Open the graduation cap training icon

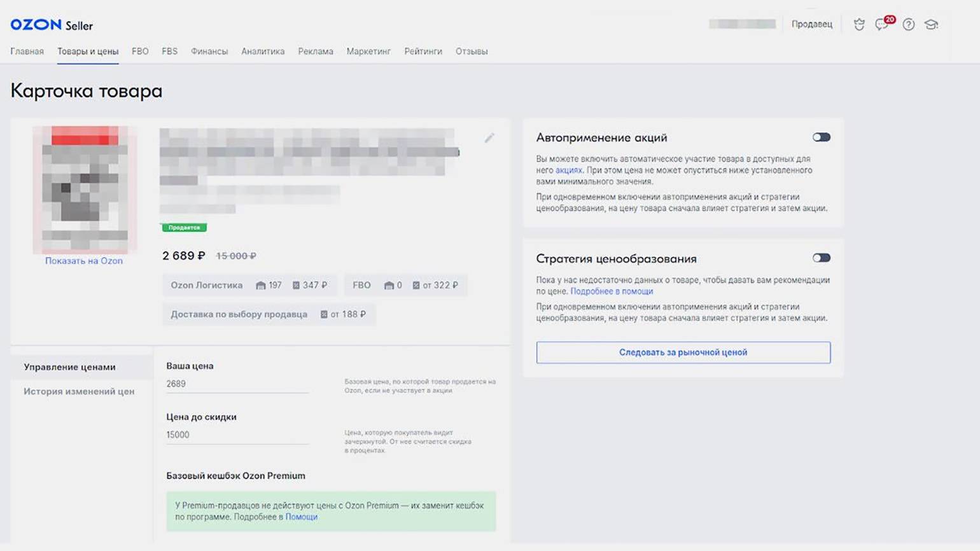point(932,25)
